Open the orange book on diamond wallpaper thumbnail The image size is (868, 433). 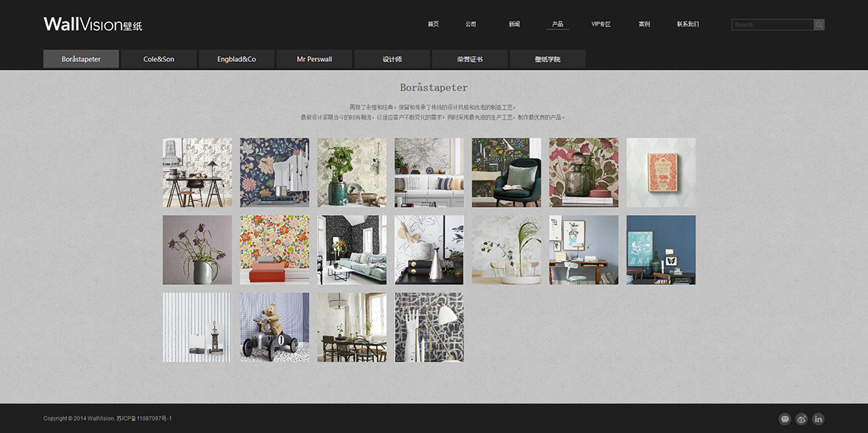click(661, 172)
